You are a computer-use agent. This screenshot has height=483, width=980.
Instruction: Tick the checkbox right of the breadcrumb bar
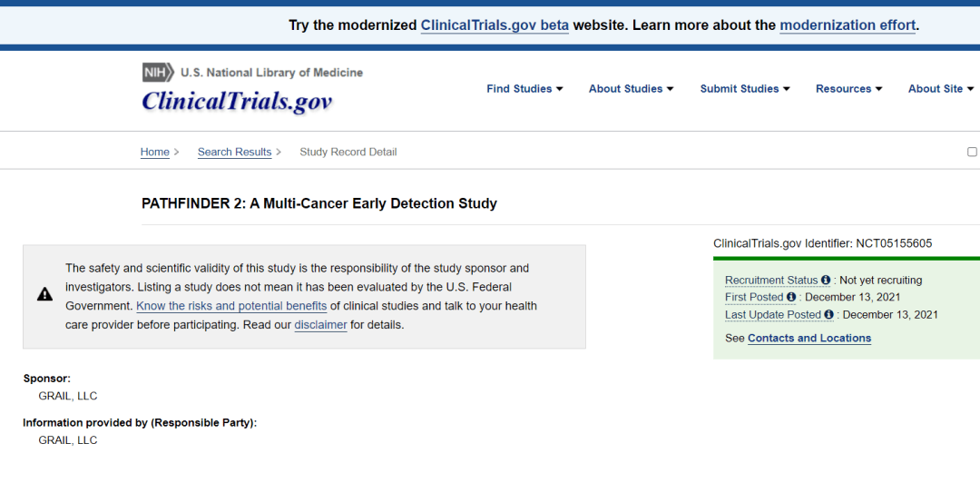(x=972, y=152)
